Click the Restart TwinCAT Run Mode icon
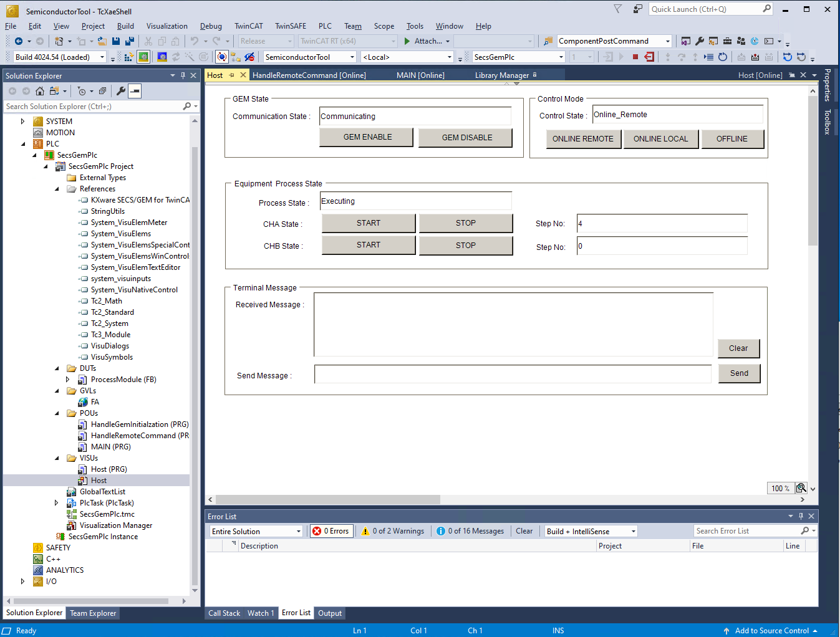This screenshot has height=637, width=840. [x=143, y=57]
